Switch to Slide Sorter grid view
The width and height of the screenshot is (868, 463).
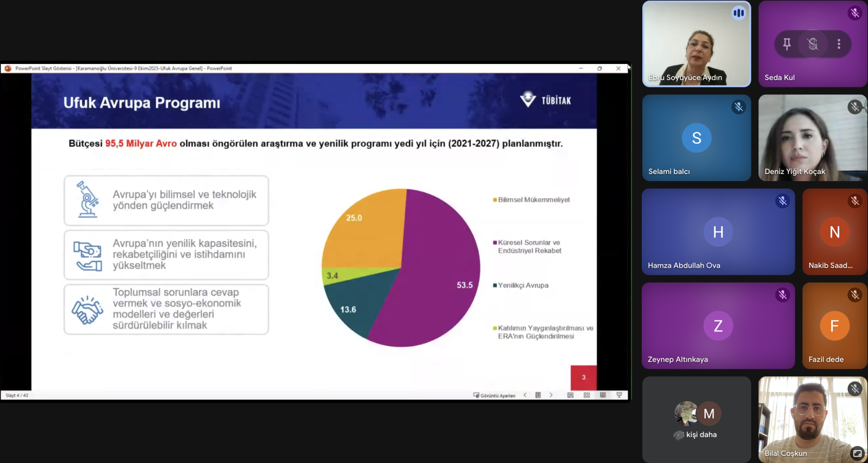point(586,395)
